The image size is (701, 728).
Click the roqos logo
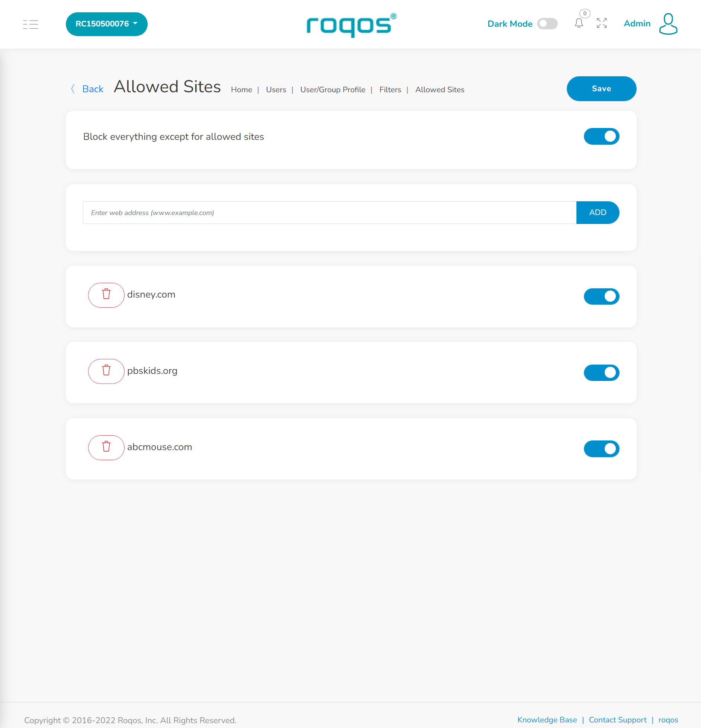click(351, 25)
